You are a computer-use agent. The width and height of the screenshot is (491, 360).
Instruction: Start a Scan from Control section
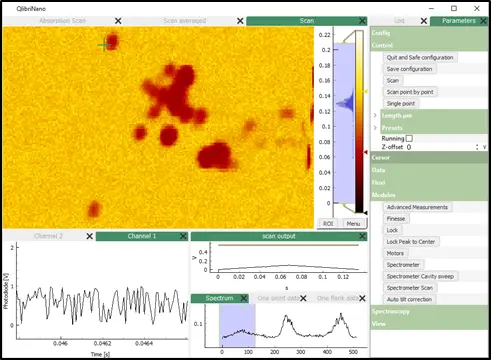(393, 80)
